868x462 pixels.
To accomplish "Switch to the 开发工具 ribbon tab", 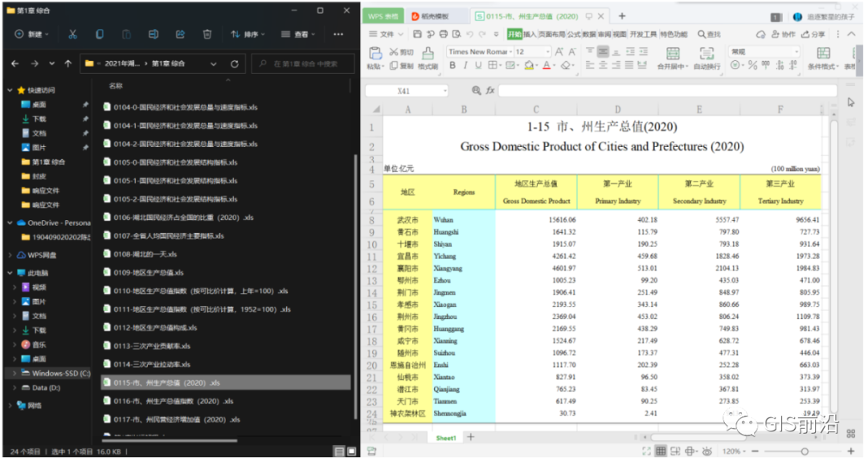I will tap(643, 35).
